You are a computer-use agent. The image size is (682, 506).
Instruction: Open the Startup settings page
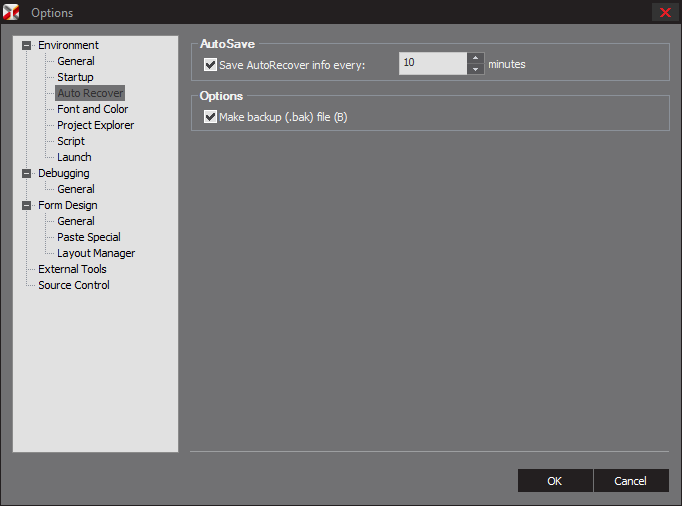[x=75, y=77]
